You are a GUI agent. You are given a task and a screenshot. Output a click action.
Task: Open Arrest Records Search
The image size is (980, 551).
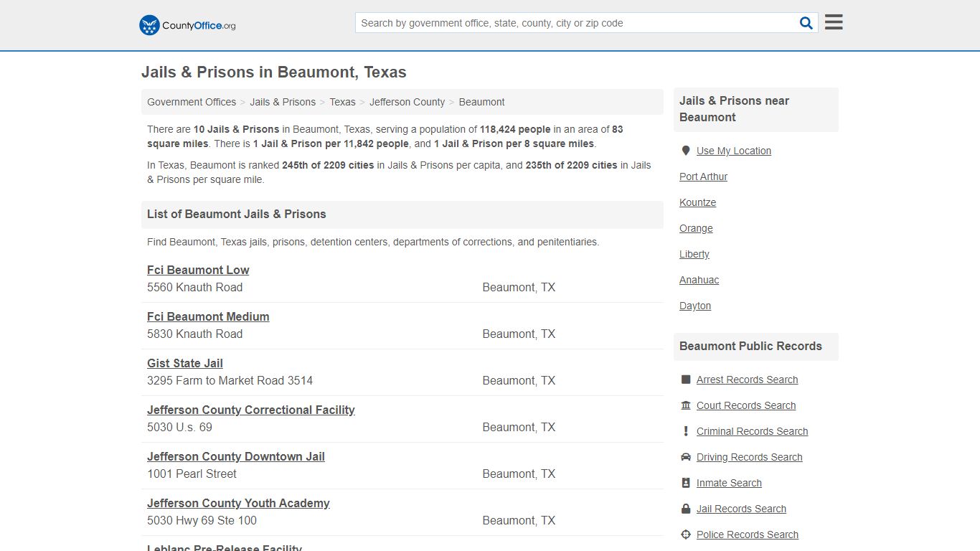pos(747,380)
